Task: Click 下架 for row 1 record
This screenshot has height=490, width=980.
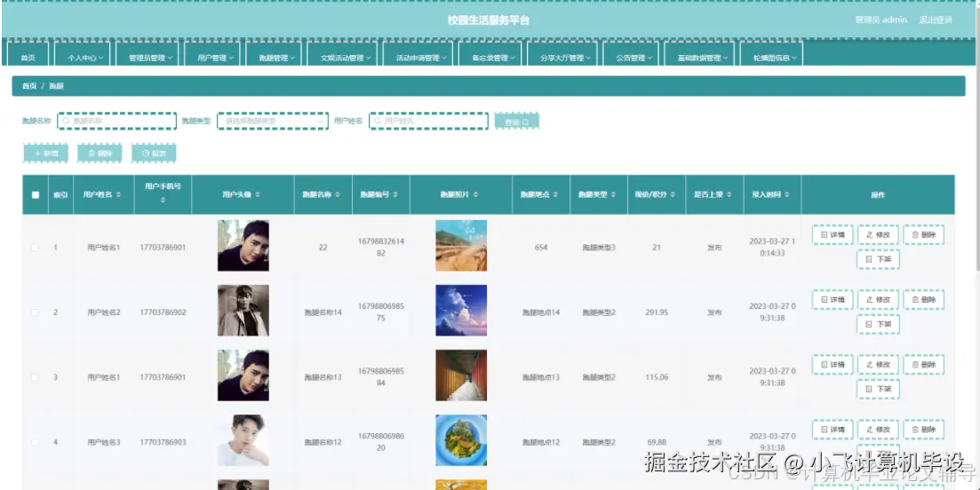Action: [x=878, y=259]
